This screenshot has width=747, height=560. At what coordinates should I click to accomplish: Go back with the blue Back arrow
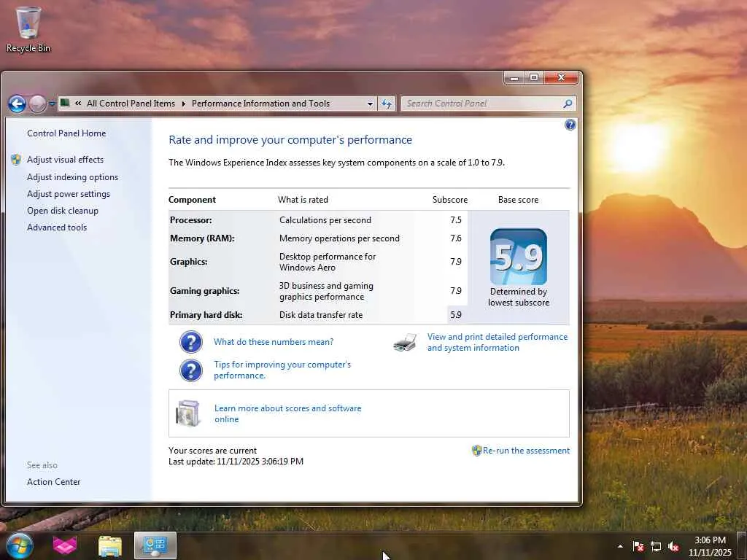(18, 104)
